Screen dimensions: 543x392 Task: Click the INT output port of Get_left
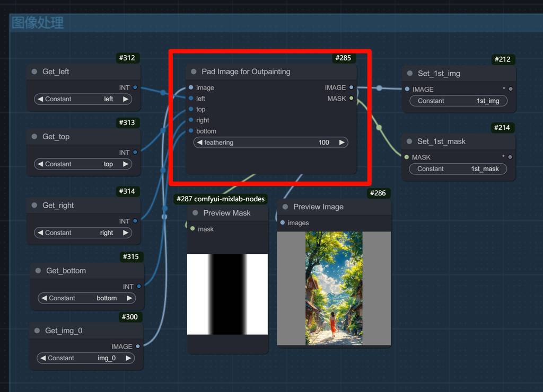click(135, 87)
